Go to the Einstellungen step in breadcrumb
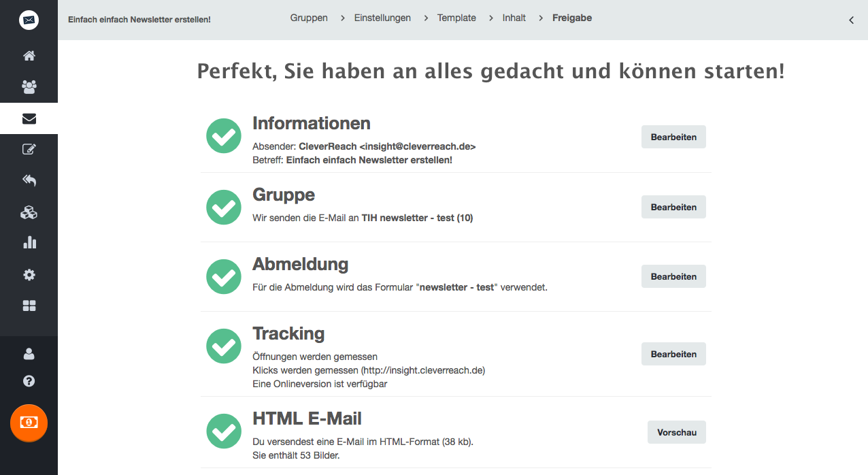The image size is (868, 475). [x=382, y=18]
